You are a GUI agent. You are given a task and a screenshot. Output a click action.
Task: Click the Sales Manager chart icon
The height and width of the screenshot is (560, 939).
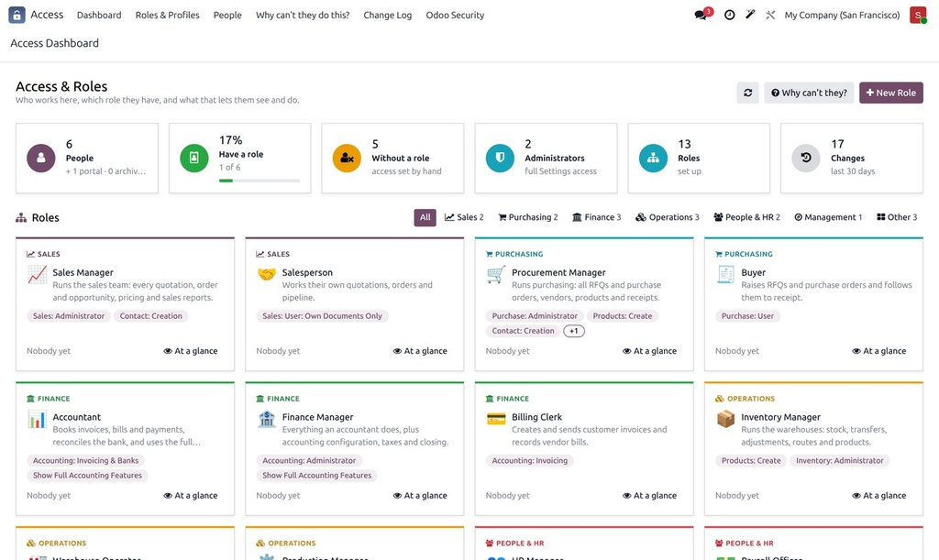click(37, 275)
